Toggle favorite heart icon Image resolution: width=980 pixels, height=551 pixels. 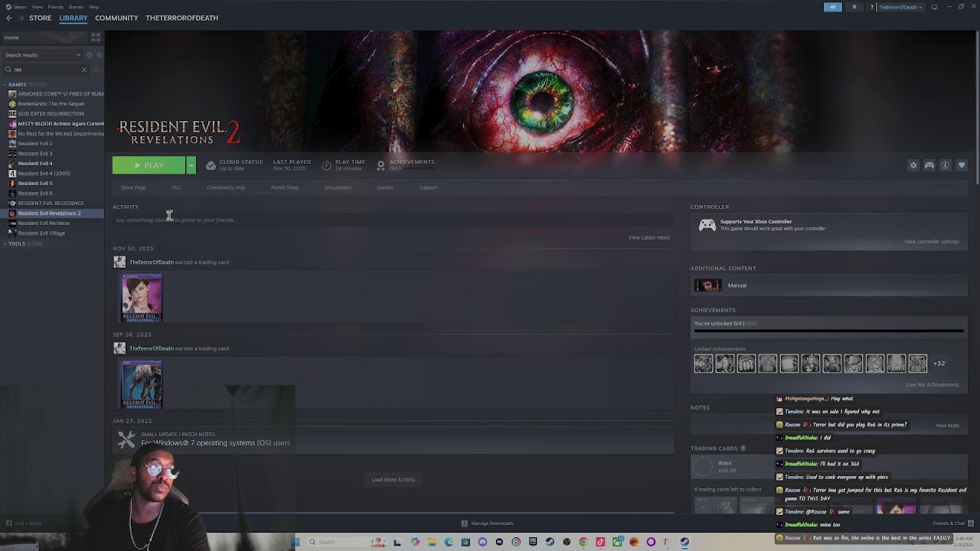(x=962, y=165)
